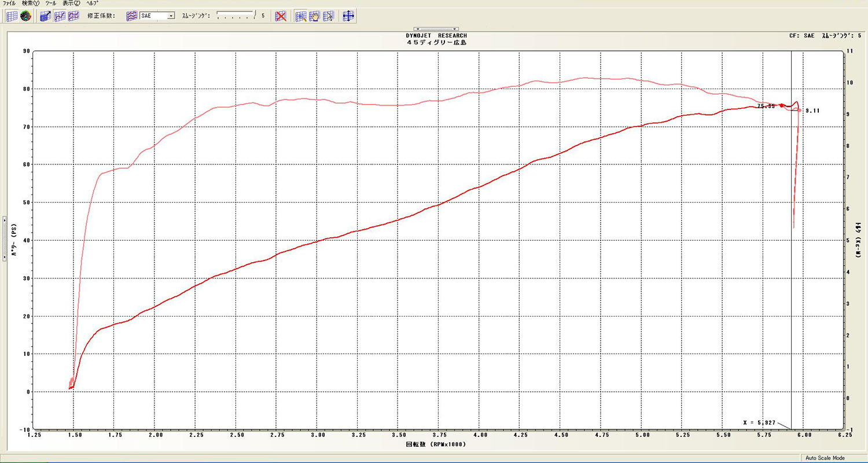This screenshot has height=463, width=868.
Task: Toggle the single-curve graph view button
Action: [x=60, y=16]
